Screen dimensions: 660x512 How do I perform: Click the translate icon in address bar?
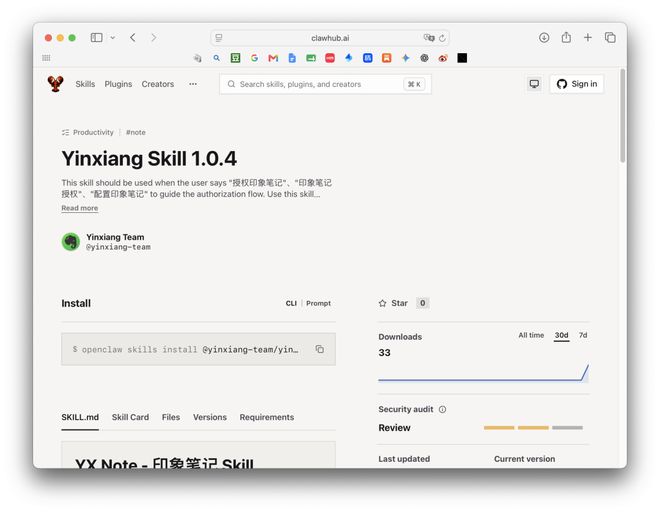[428, 38]
